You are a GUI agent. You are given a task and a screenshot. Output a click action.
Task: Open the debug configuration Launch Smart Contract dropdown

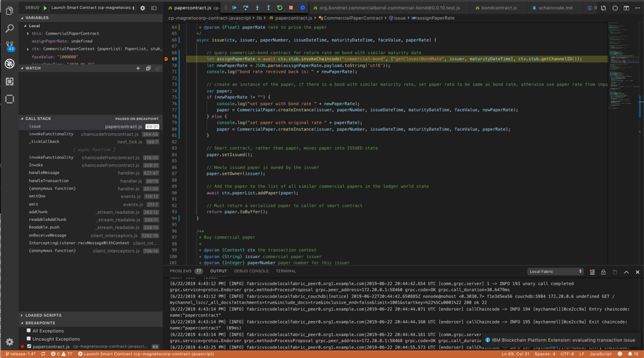[93, 8]
